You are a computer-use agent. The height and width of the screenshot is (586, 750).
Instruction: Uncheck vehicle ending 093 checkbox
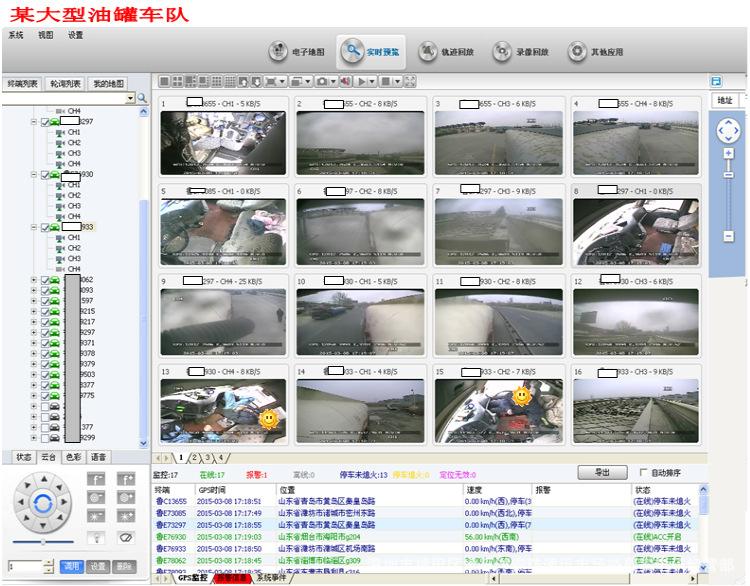pos(45,290)
